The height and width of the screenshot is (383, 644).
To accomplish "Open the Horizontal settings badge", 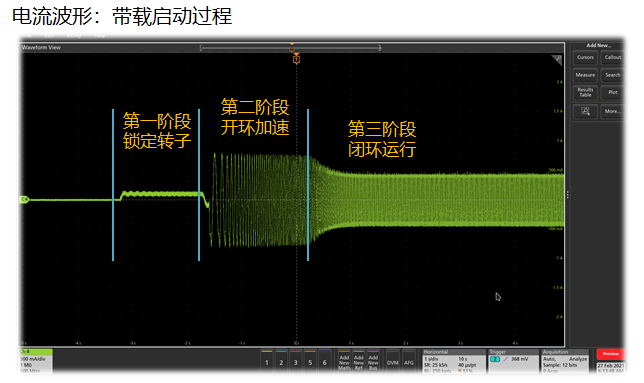I will click(454, 361).
